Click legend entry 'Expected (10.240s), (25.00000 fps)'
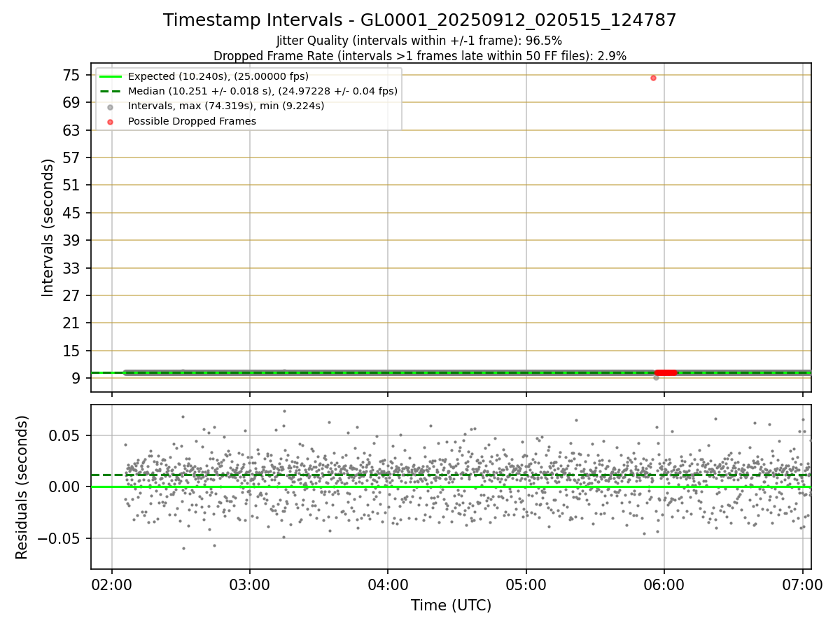The height and width of the screenshot is (630, 840). click(218, 76)
